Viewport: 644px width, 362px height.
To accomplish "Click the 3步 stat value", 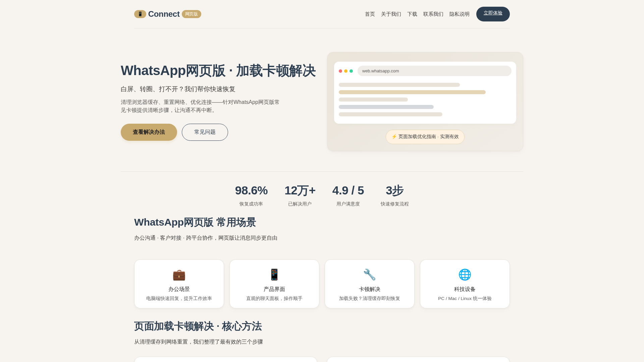I will coord(395,190).
